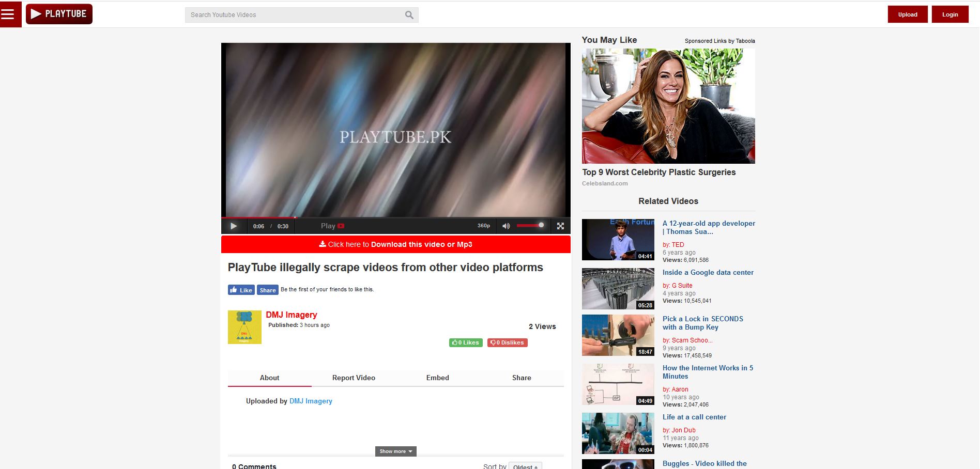The image size is (980, 469).
Task: Click the video title heading text
Action: click(386, 267)
